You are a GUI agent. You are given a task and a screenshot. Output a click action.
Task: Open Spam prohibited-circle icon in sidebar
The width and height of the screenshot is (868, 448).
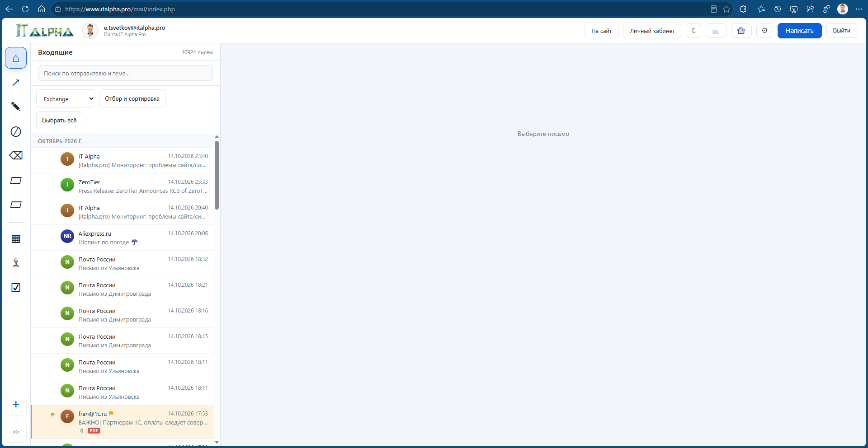pyautogui.click(x=16, y=131)
